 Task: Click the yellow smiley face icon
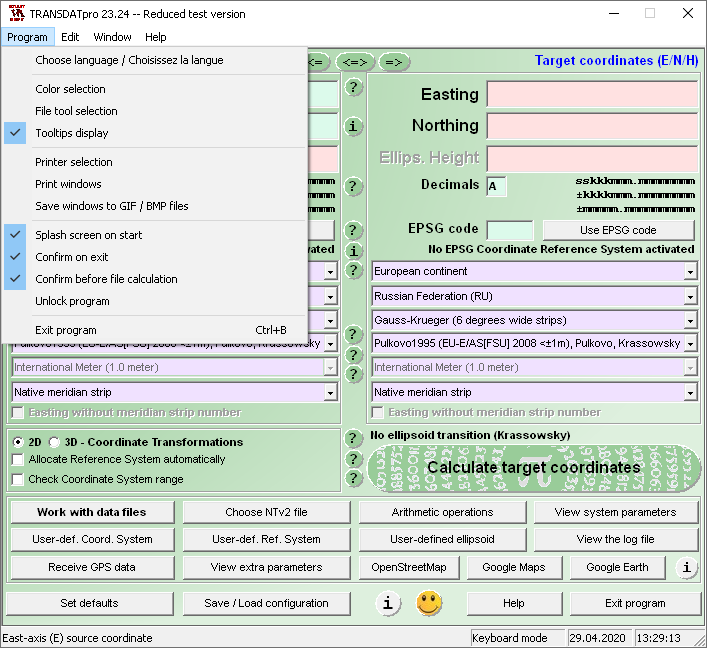point(429,603)
